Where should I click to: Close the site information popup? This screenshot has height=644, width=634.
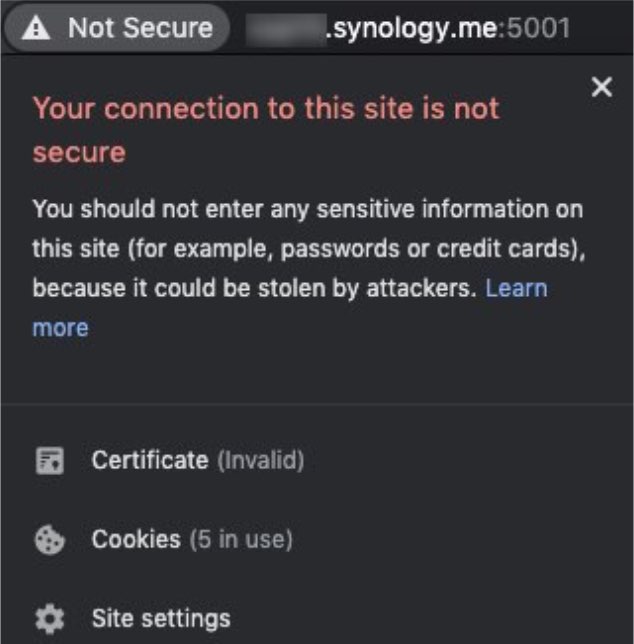point(601,87)
